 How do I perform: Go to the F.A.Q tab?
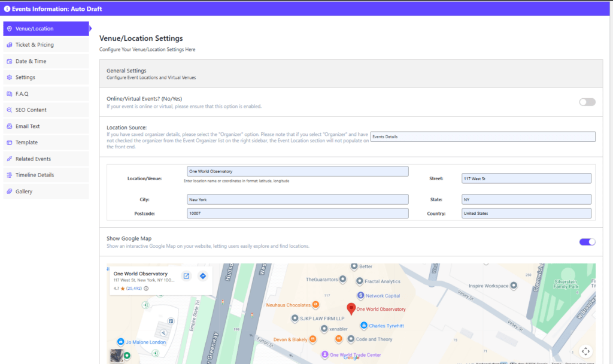click(x=46, y=94)
